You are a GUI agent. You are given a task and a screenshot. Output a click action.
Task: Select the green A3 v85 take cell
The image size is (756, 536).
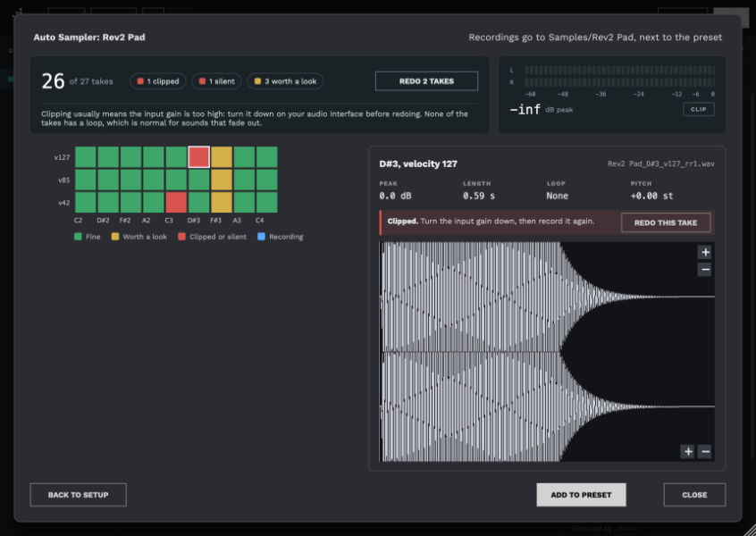[x=244, y=180]
